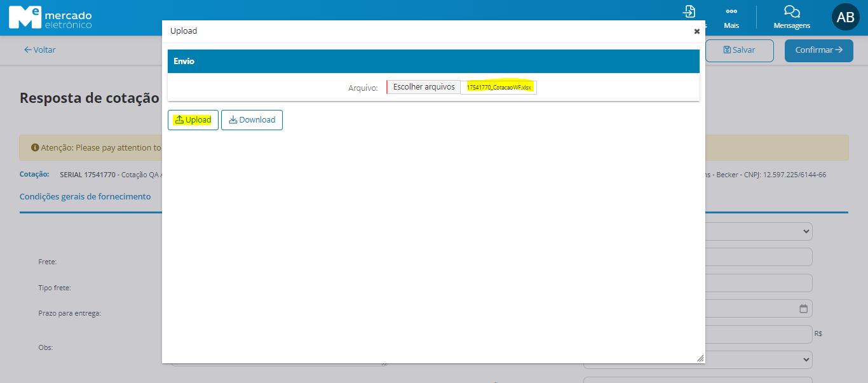Click the document sign-in icon in header
The image size is (868, 383).
pos(689,12)
